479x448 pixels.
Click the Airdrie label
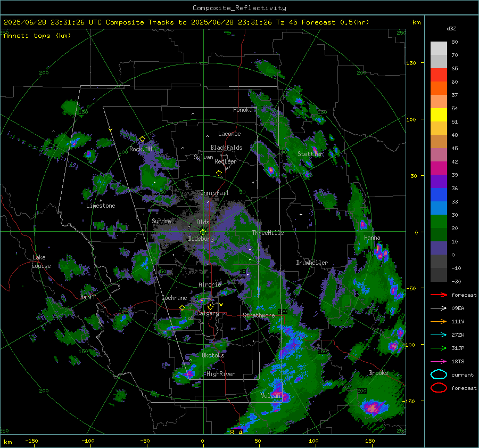[210, 284]
